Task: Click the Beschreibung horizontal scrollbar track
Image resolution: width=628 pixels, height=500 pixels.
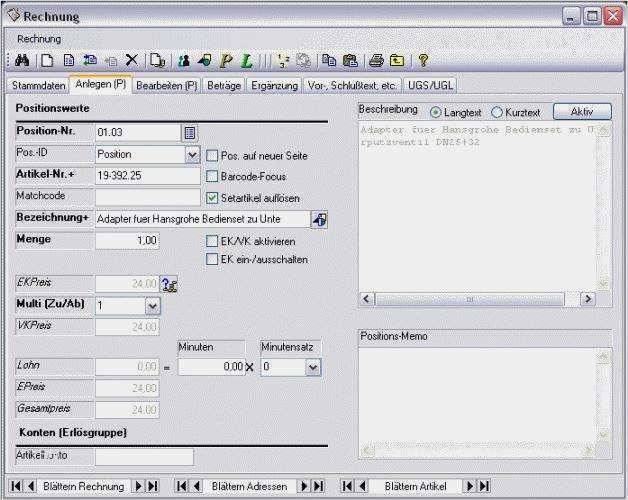Action: click(469, 299)
